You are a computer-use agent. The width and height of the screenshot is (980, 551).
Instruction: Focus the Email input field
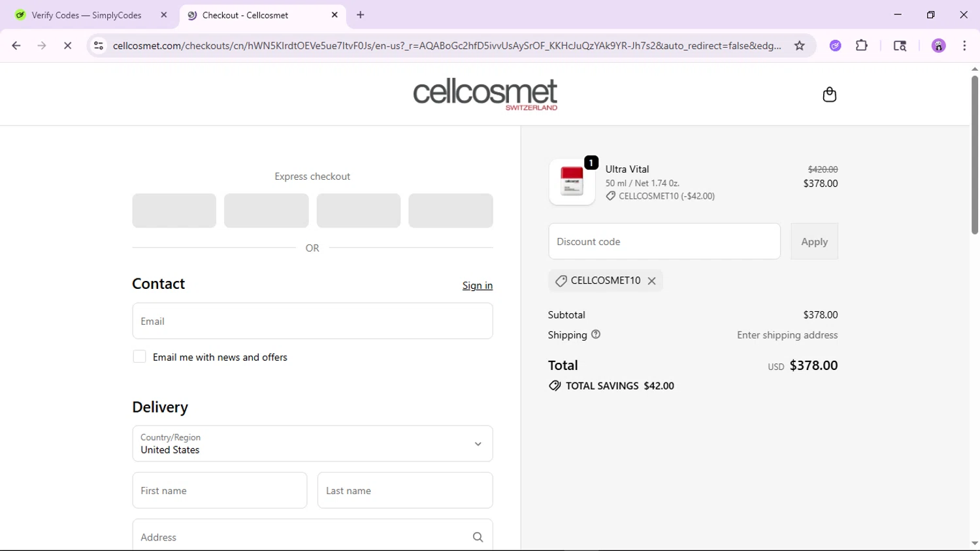tap(312, 321)
